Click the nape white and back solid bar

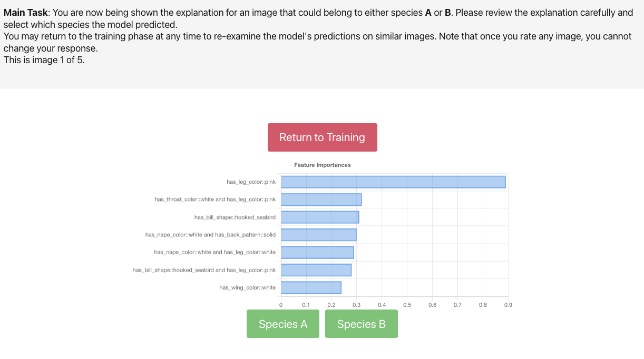318,235
